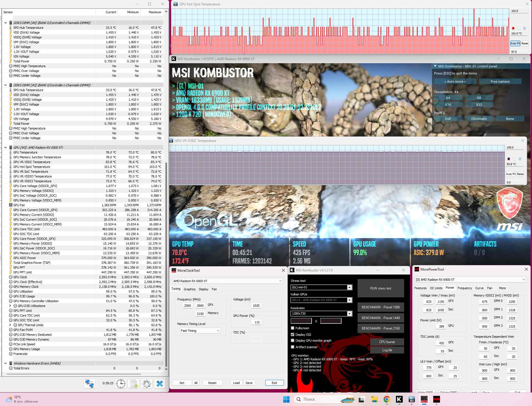Click the dark color swatch in VR VDDC graph

(x=509, y=159)
